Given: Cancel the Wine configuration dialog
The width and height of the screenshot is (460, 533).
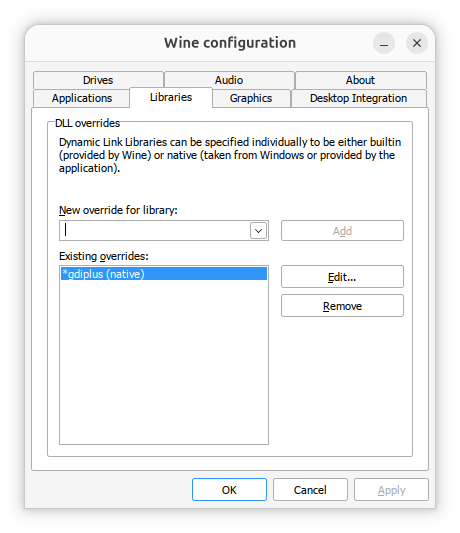Looking at the screenshot, I should coord(310,490).
